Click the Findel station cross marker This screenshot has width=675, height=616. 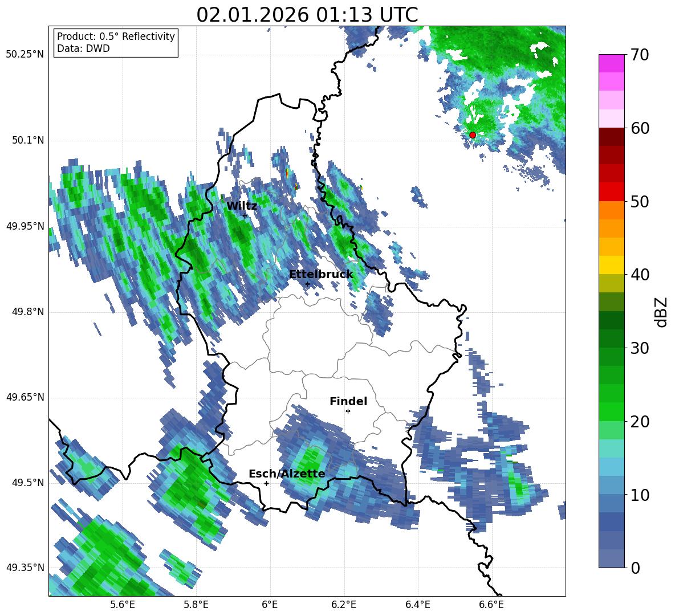click(348, 411)
